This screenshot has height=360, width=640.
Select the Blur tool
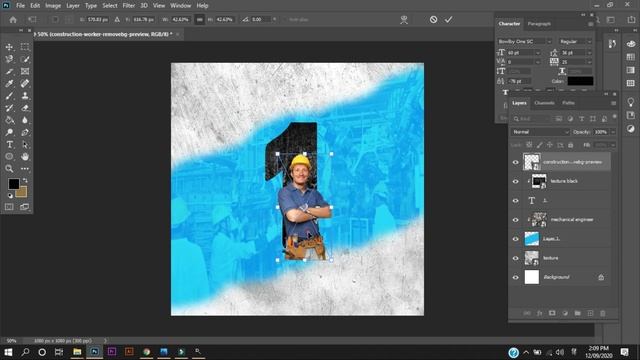tap(25, 120)
